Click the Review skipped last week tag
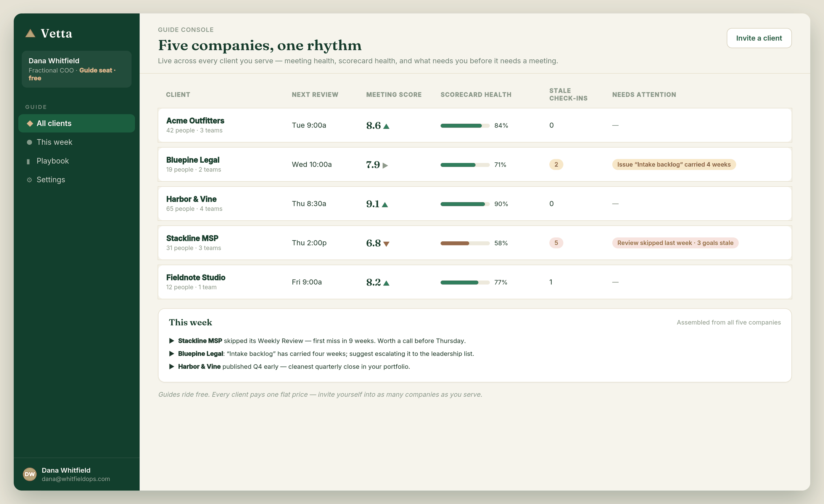The width and height of the screenshot is (824, 504). [x=675, y=243]
